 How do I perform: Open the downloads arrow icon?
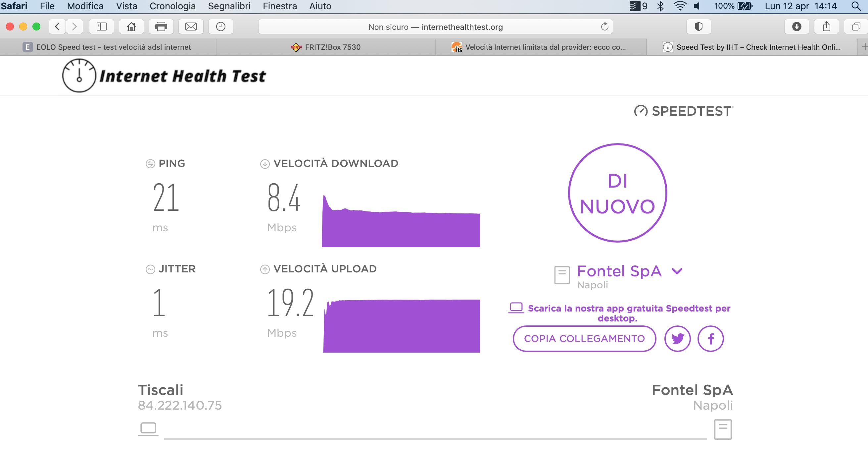tap(796, 27)
